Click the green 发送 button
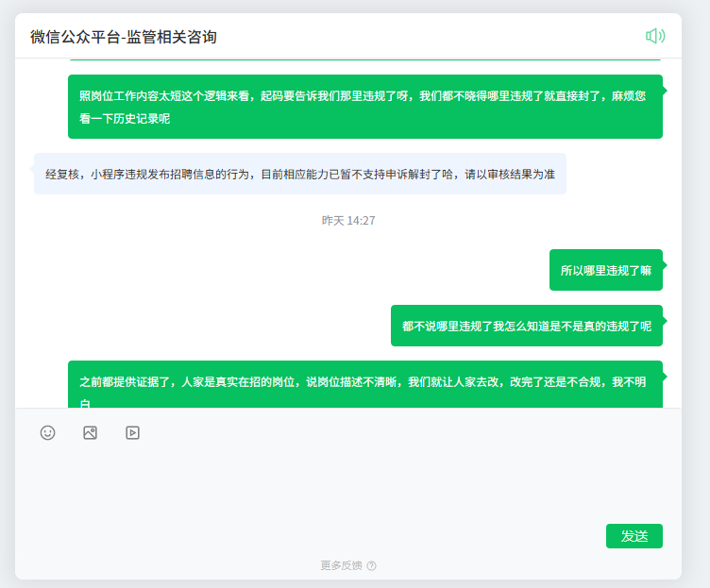This screenshot has width=710, height=588. pos(634,536)
